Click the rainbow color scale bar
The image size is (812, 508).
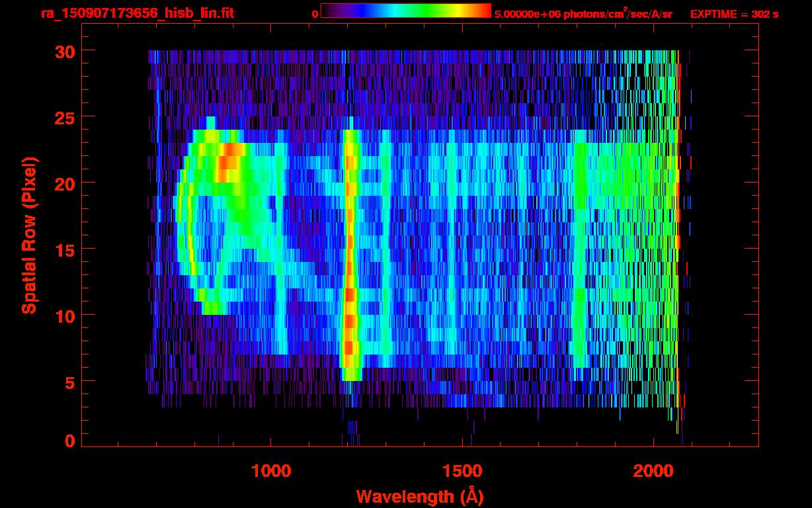tap(406, 11)
